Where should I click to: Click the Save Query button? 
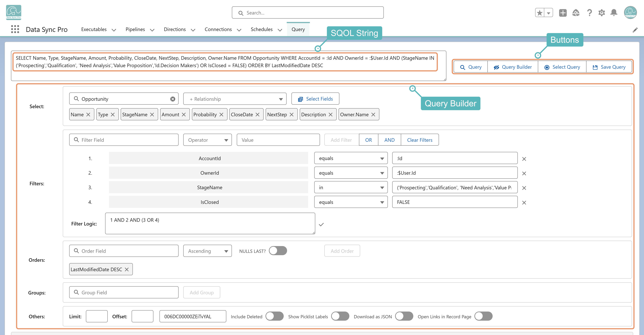pyautogui.click(x=609, y=67)
